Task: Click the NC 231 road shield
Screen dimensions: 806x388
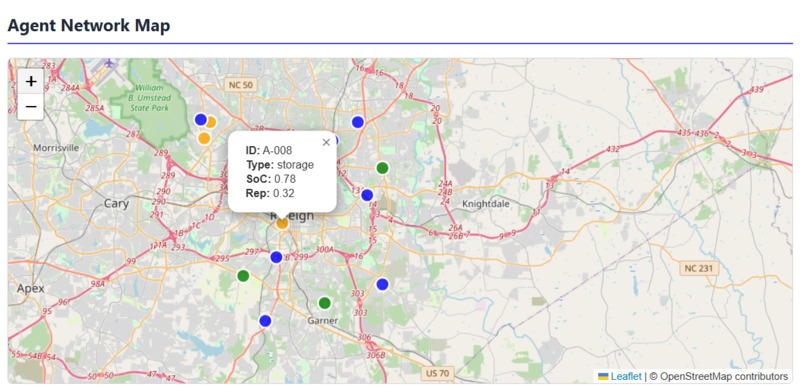Action: pos(699,268)
